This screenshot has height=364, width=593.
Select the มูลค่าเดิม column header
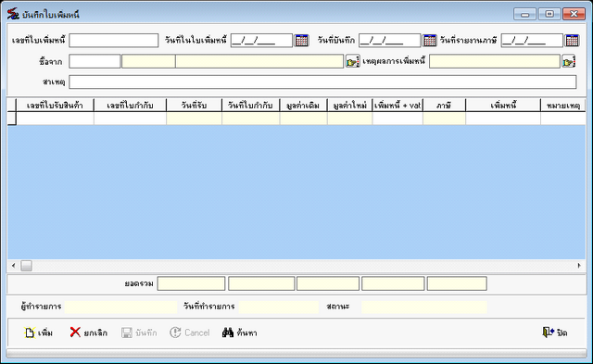303,106
